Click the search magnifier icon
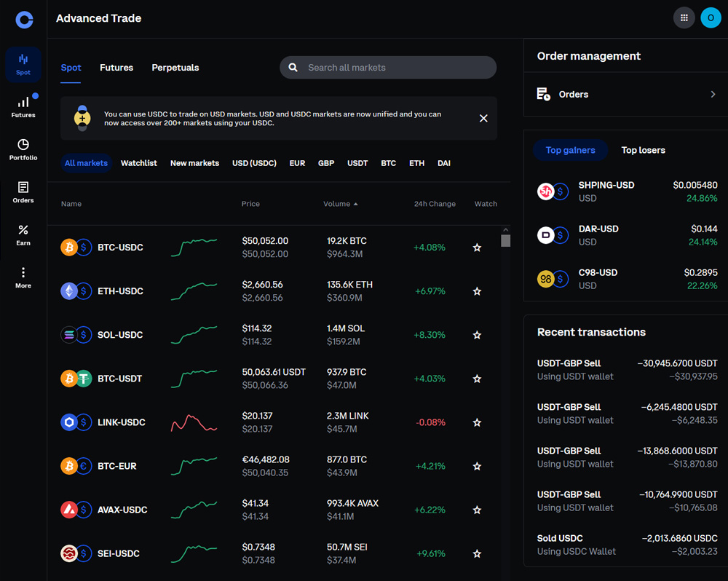Viewport: 728px width, 581px height. pos(293,67)
